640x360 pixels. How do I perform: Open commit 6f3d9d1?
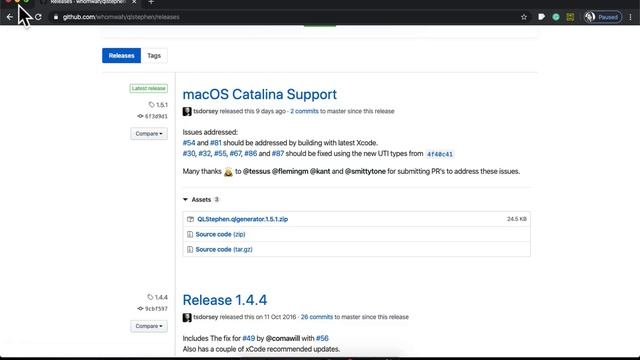pos(153,116)
